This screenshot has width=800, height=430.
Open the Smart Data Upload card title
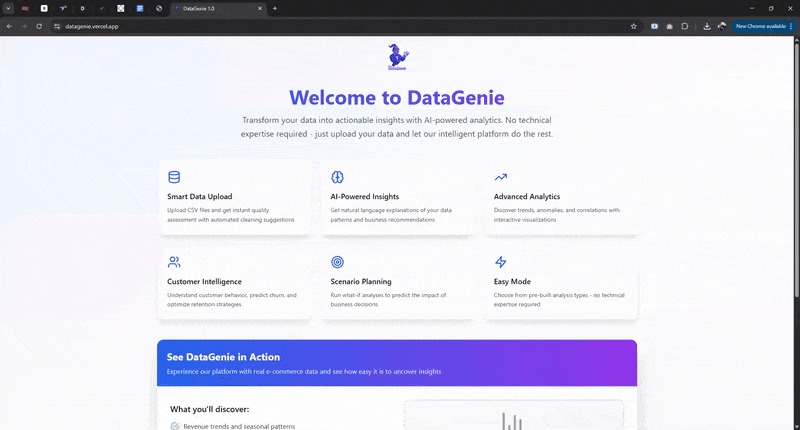pyautogui.click(x=199, y=196)
